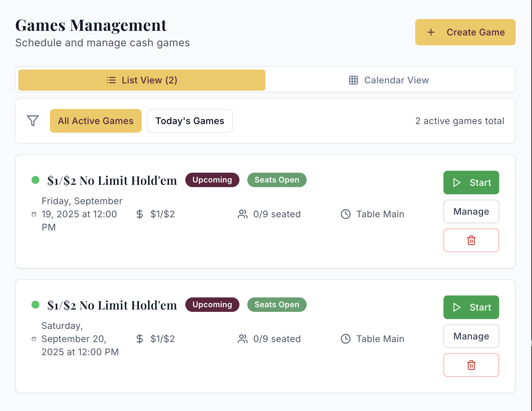This screenshot has height=411, width=532.
Task: Click the plus icon on Create Game button
Action: tap(430, 32)
